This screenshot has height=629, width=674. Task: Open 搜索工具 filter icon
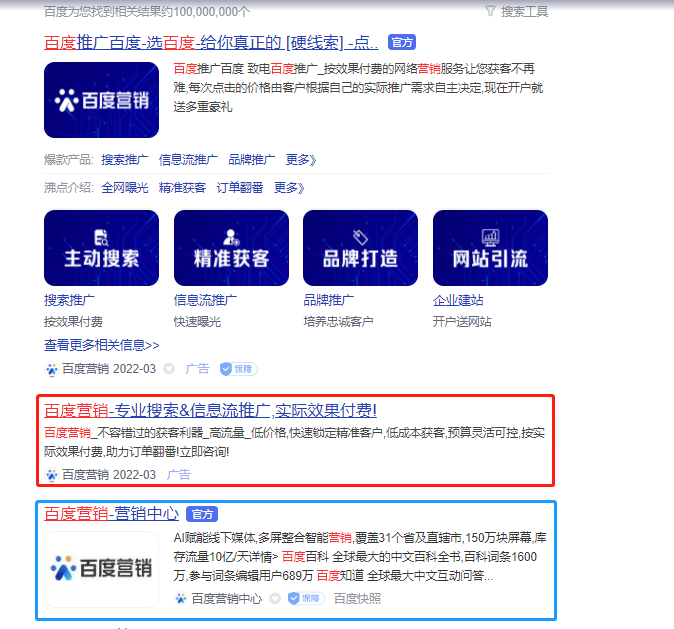pos(490,11)
